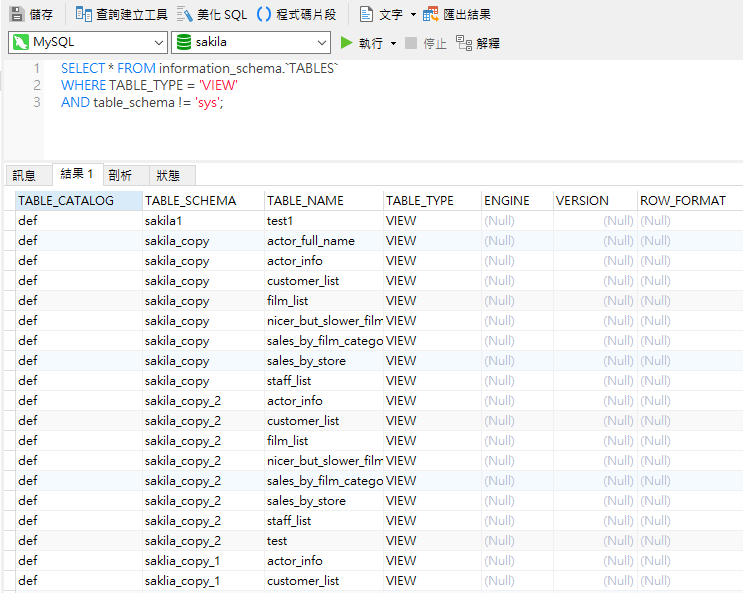The height and width of the screenshot is (593, 743).
Task: Click 美化 SQL to beautify the query
Action: [212, 14]
